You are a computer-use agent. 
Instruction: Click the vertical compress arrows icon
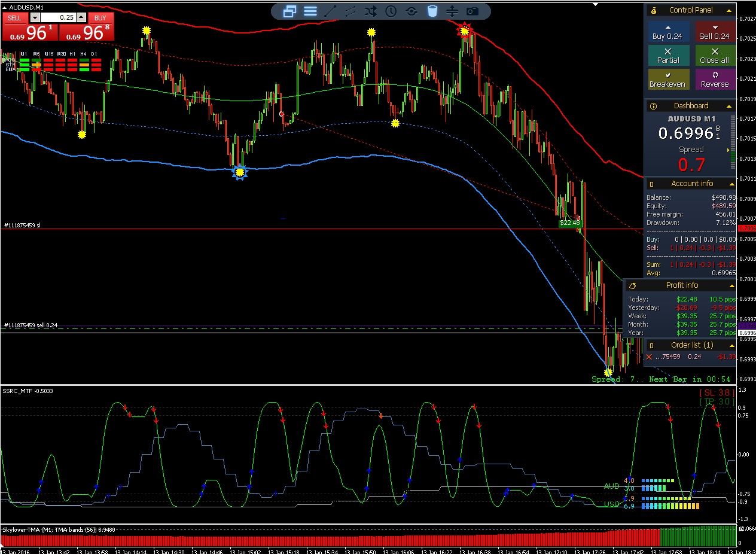point(452,11)
